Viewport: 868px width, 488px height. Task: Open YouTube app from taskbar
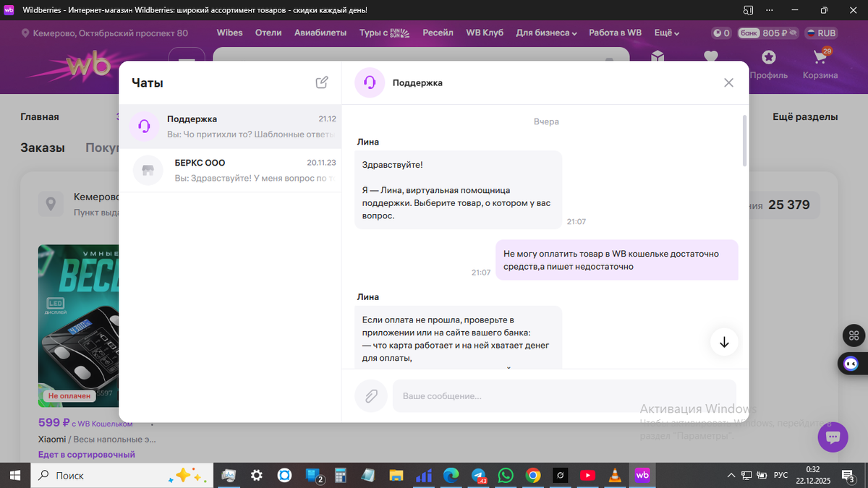click(587, 475)
